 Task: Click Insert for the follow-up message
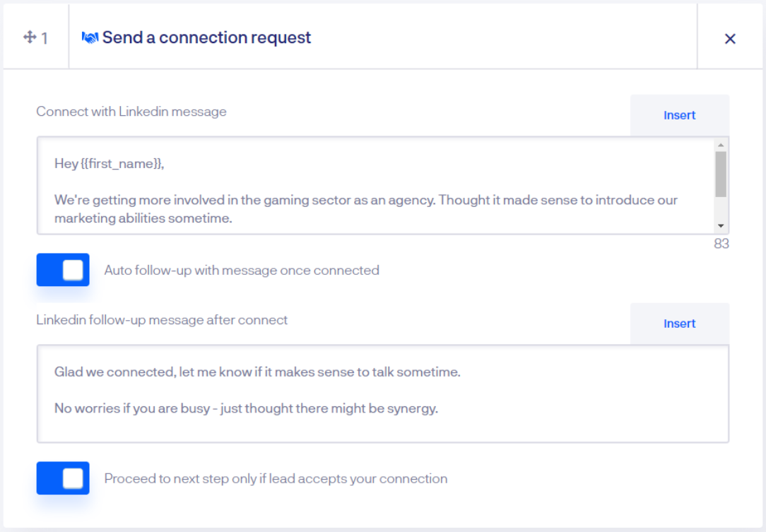[x=679, y=324]
